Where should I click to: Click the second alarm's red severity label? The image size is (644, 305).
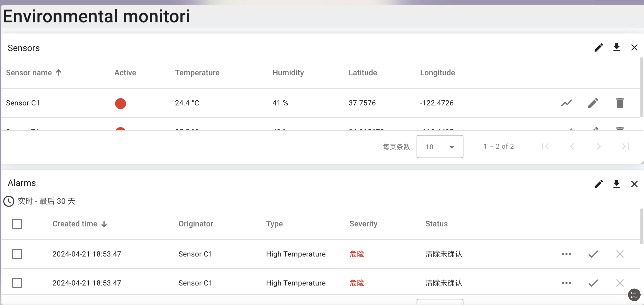tap(356, 283)
